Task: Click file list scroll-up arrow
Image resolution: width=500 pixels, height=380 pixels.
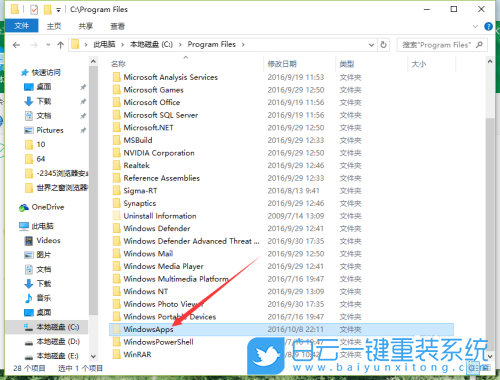Action: [x=490, y=61]
